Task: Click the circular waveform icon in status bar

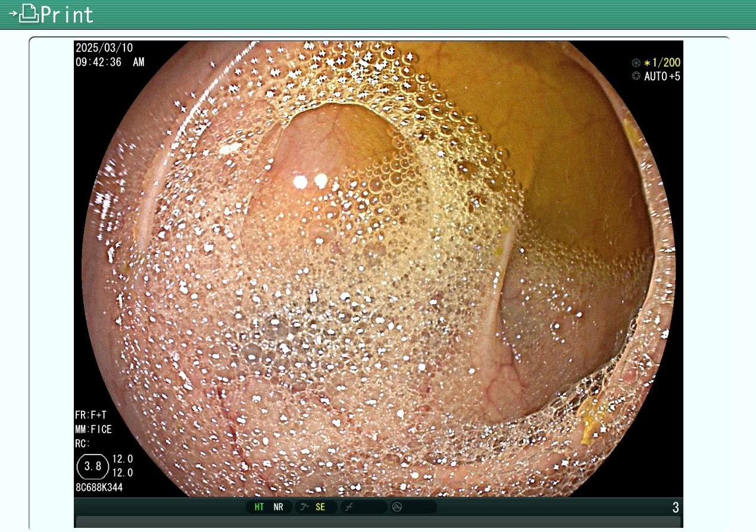Action: coord(397,507)
